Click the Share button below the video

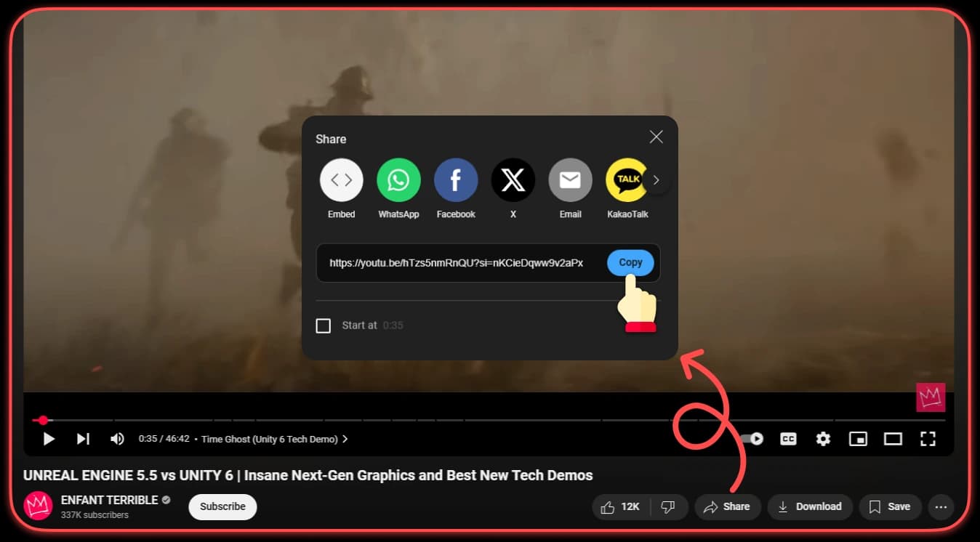coord(727,507)
